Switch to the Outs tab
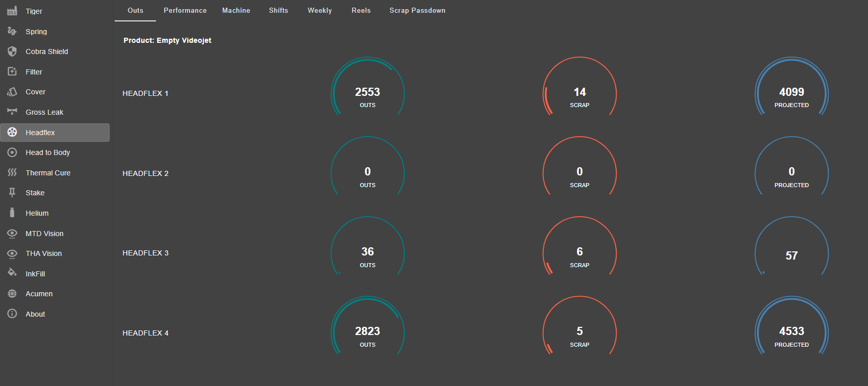 (x=135, y=10)
